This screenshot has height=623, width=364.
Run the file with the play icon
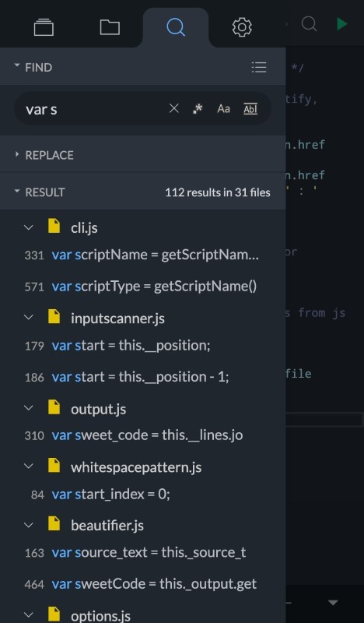[341, 24]
